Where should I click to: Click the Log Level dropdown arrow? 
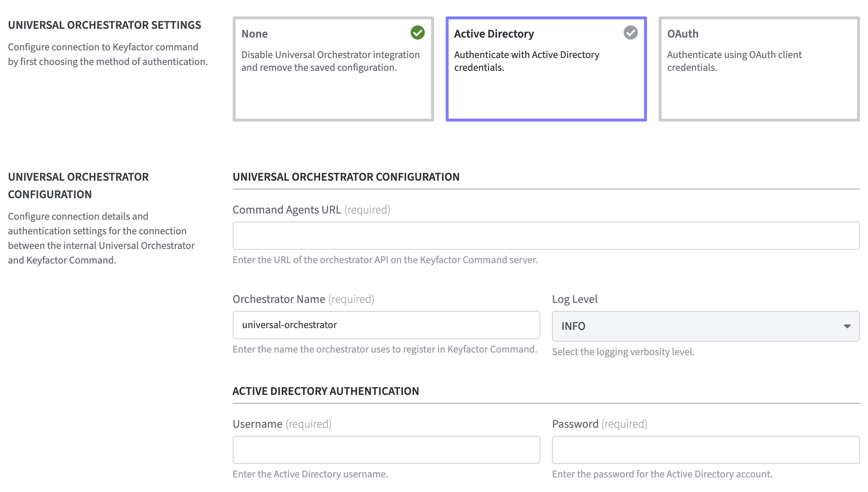point(847,326)
